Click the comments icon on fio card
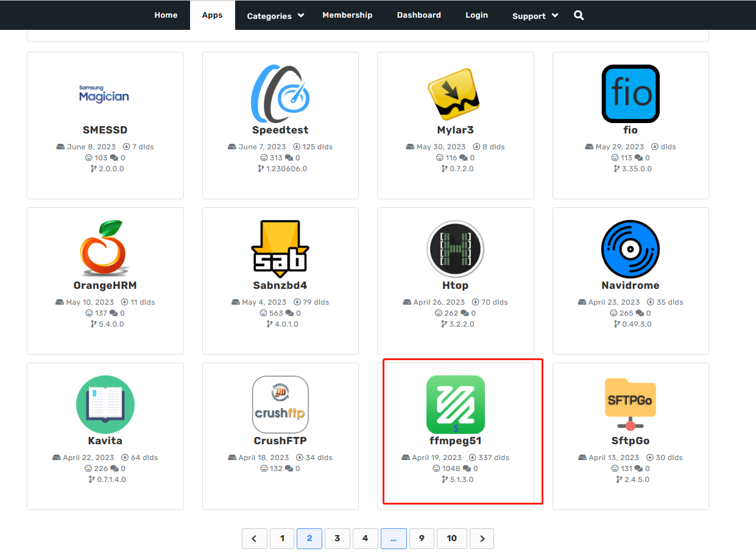This screenshot has height=560, width=756. pos(640,158)
